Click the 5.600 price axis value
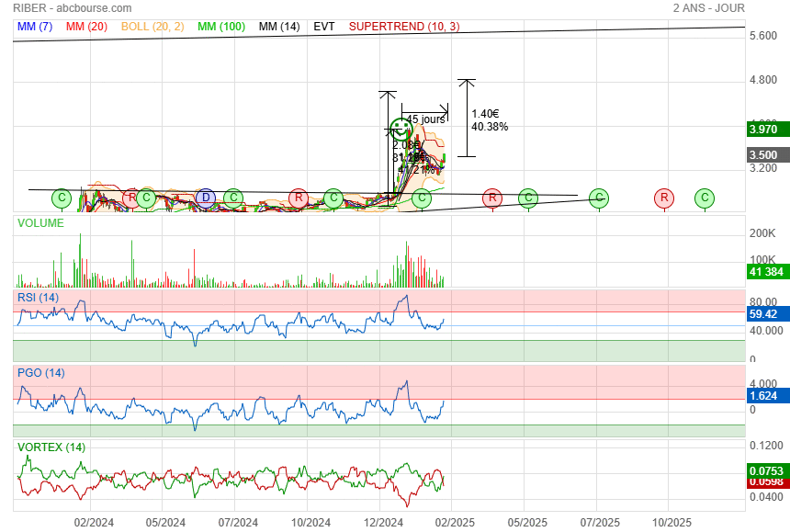 (763, 36)
